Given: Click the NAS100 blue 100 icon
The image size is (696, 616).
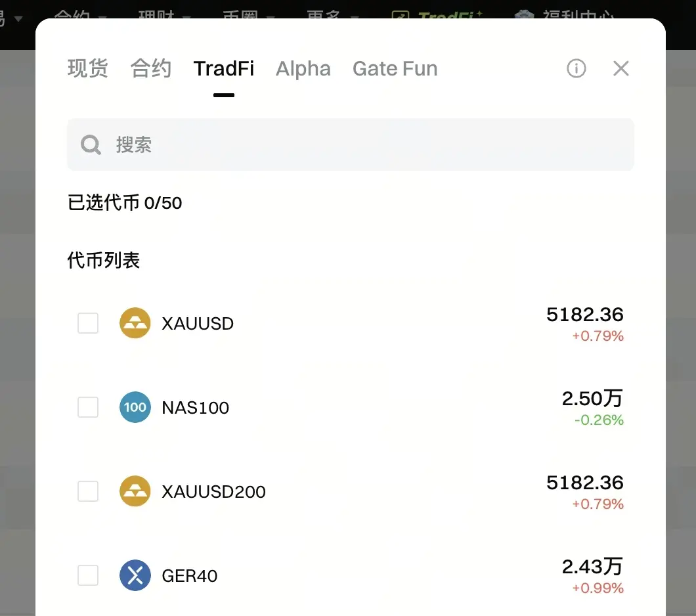Looking at the screenshot, I should pyautogui.click(x=135, y=407).
